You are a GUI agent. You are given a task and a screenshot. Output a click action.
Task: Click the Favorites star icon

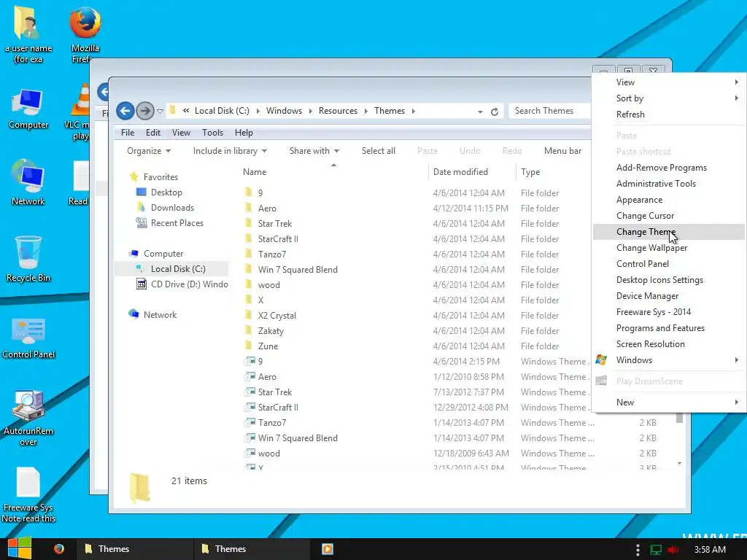134,176
